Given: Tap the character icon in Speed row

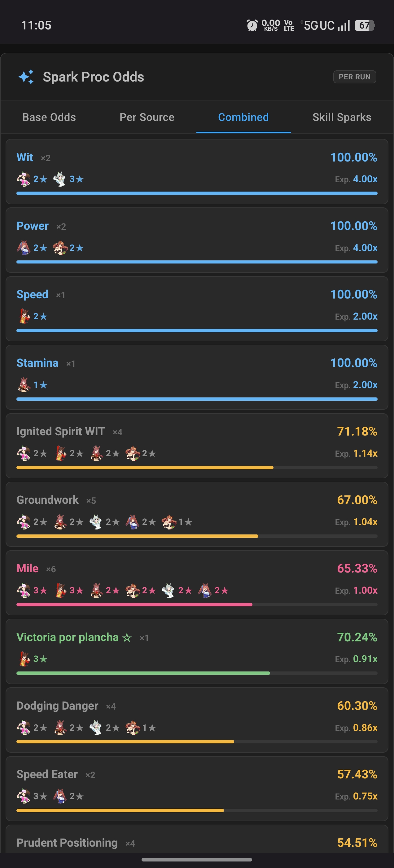Looking at the screenshot, I should (x=24, y=316).
